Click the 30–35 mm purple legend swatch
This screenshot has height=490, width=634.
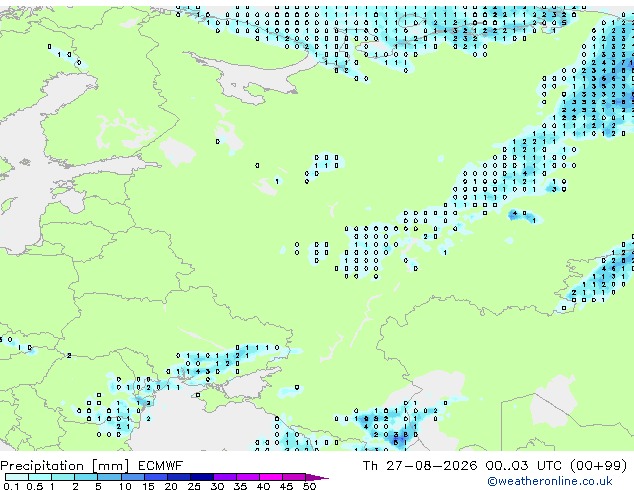(x=225, y=477)
